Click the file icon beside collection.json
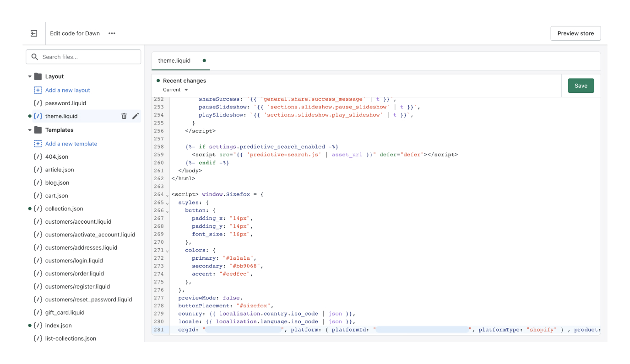The width and height of the screenshot is (630, 364). click(38, 209)
